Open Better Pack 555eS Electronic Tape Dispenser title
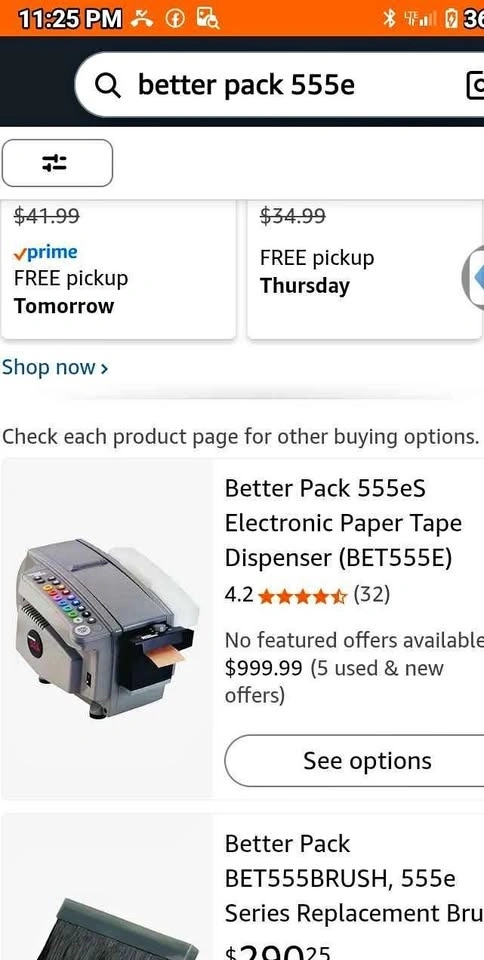 point(343,523)
